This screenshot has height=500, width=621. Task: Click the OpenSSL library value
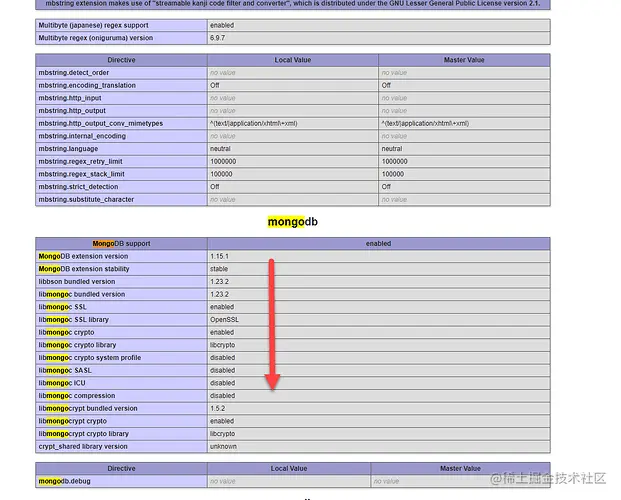[224, 320]
